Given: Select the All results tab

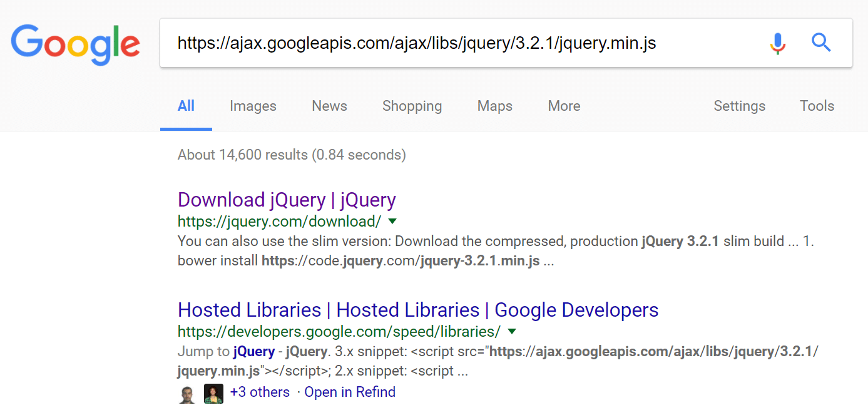Looking at the screenshot, I should (x=186, y=106).
